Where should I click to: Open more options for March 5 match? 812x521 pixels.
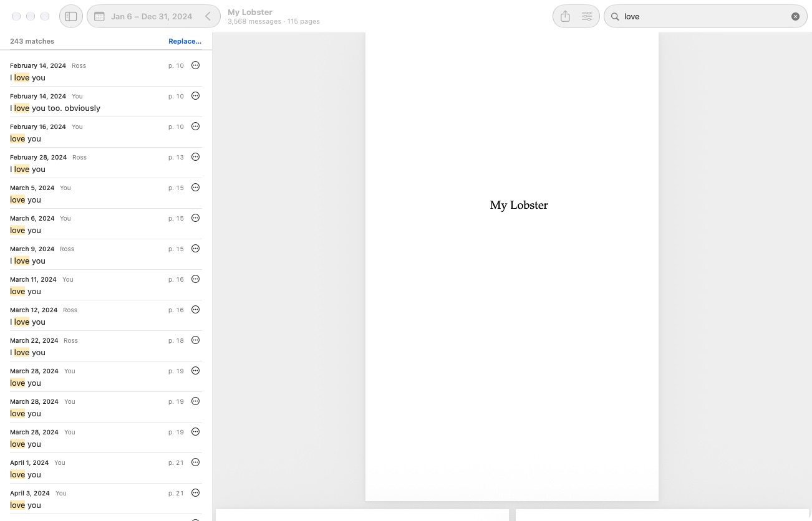pyautogui.click(x=195, y=188)
